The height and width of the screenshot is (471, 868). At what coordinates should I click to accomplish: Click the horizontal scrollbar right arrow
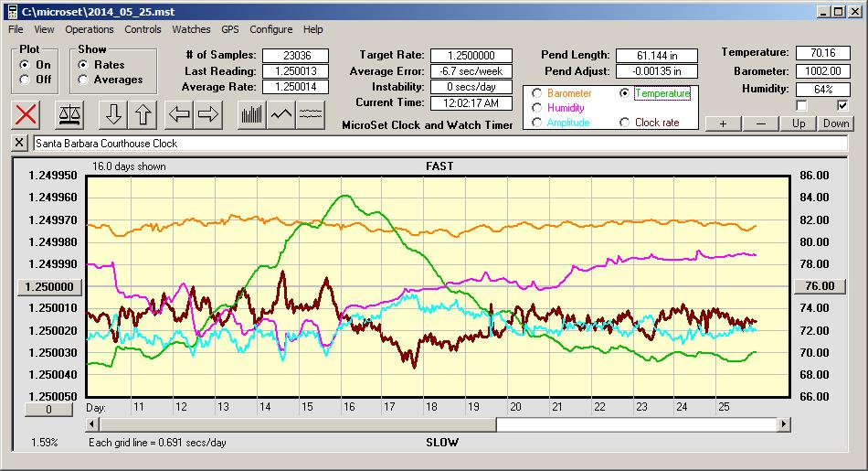coord(783,424)
